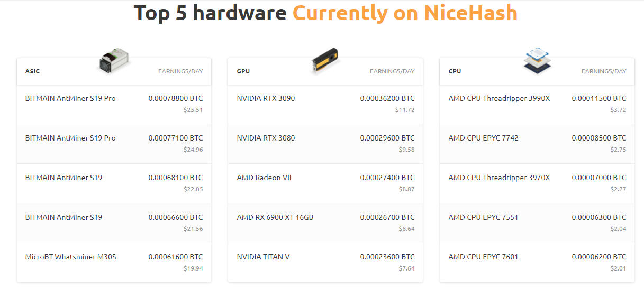Open AMD CPU Threadripper 3990X row

[x=499, y=98]
